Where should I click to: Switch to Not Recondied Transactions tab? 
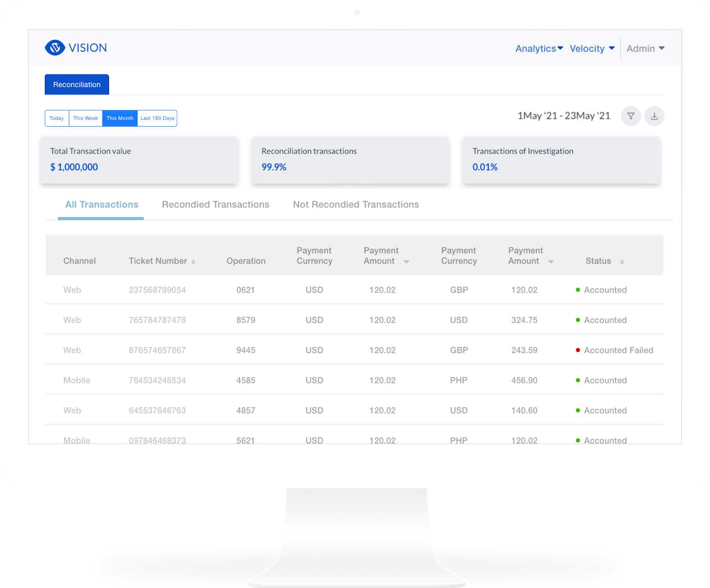[355, 205]
